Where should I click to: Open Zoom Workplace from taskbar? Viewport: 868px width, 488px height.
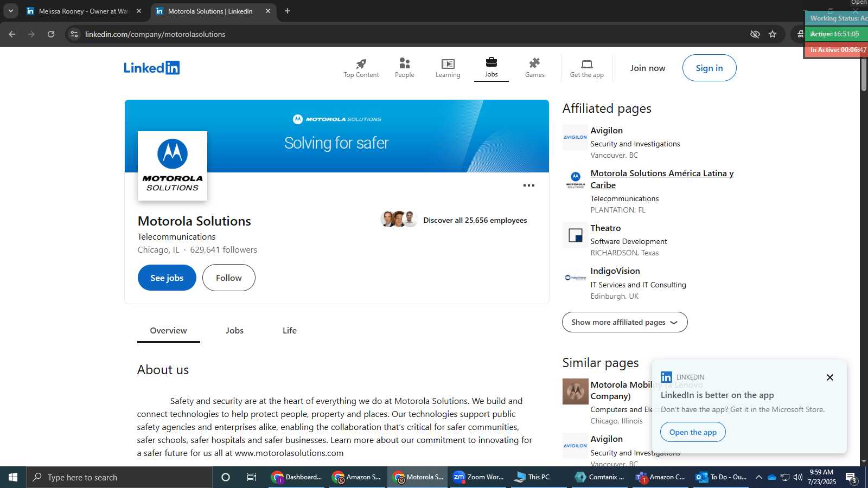point(478,477)
